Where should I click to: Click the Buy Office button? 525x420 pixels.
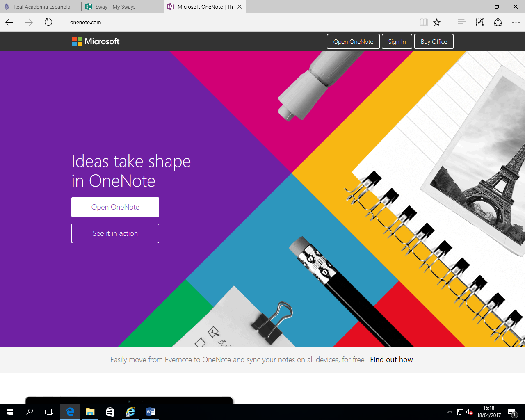point(434,41)
